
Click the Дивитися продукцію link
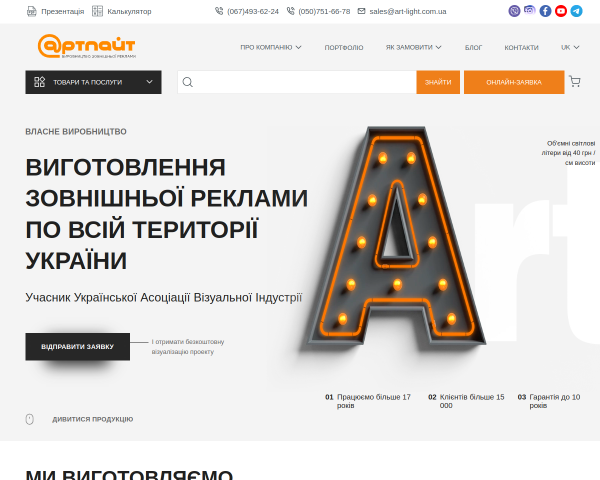click(93, 419)
